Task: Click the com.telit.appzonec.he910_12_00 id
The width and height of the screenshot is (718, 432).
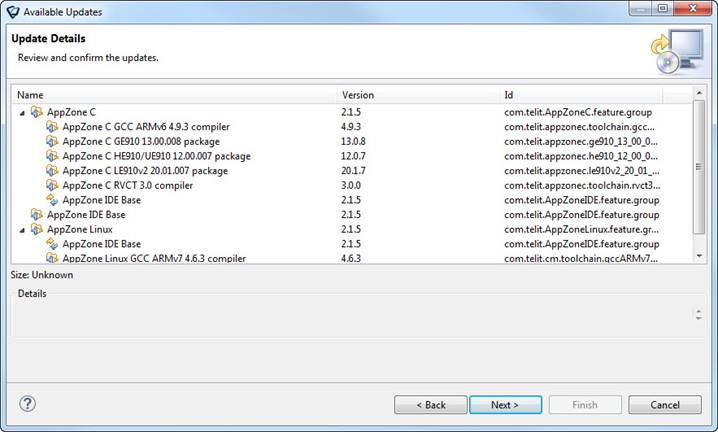Action: tap(581, 156)
